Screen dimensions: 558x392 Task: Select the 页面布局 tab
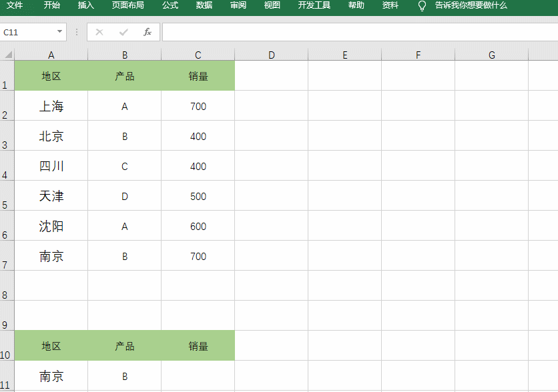(127, 6)
